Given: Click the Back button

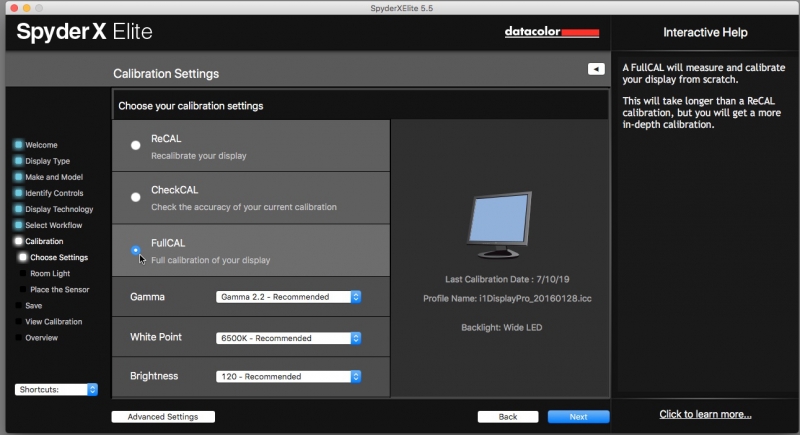Looking at the screenshot, I should pyautogui.click(x=508, y=417).
